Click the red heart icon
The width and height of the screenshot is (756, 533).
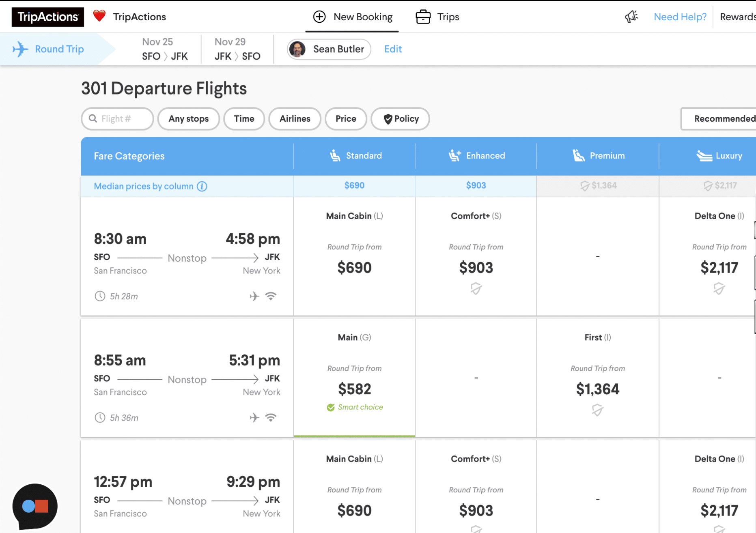[99, 16]
